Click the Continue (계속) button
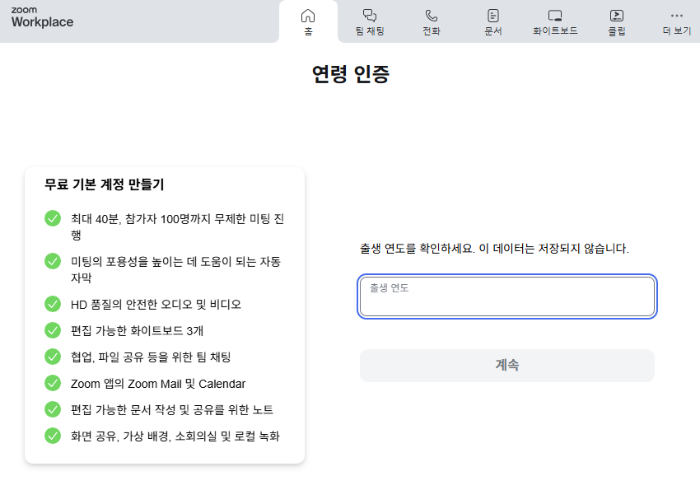The width and height of the screenshot is (700, 490). click(x=507, y=365)
